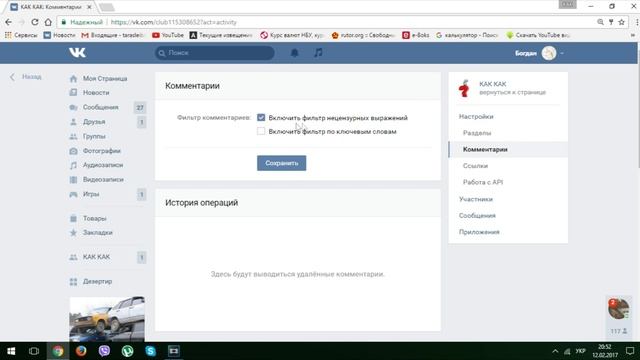Select Работа с API in settings menu
Viewport: 640px width, 360px height.
tap(483, 182)
